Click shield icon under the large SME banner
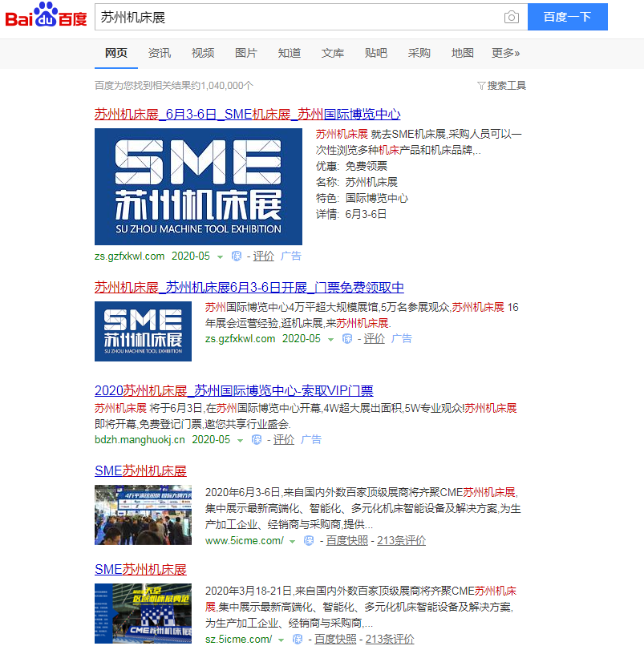644x650 pixels. [x=237, y=256]
